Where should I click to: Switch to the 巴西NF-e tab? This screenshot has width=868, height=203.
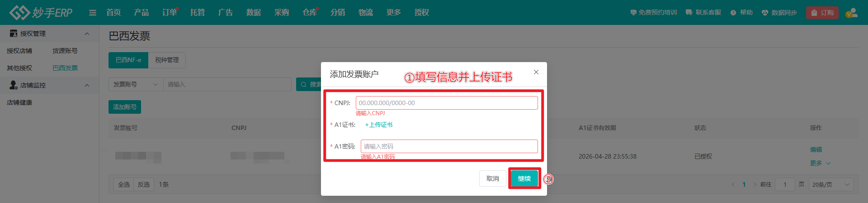pos(128,60)
